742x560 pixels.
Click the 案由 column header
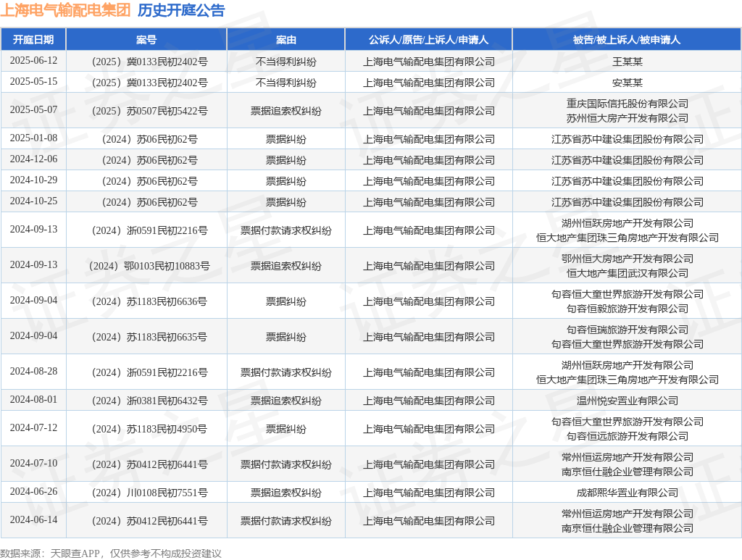coord(285,40)
